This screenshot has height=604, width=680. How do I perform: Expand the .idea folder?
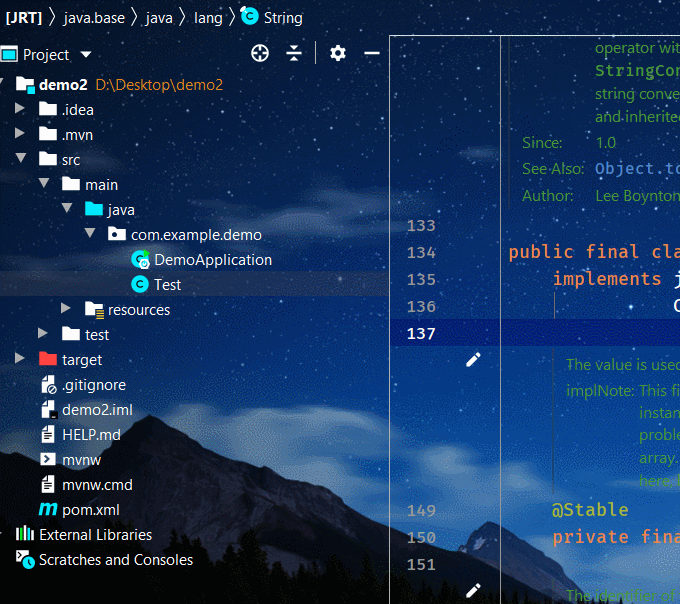21,109
